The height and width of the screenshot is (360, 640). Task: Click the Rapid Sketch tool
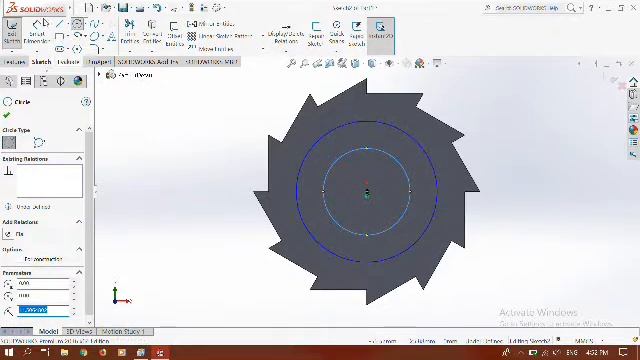pyautogui.click(x=356, y=34)
